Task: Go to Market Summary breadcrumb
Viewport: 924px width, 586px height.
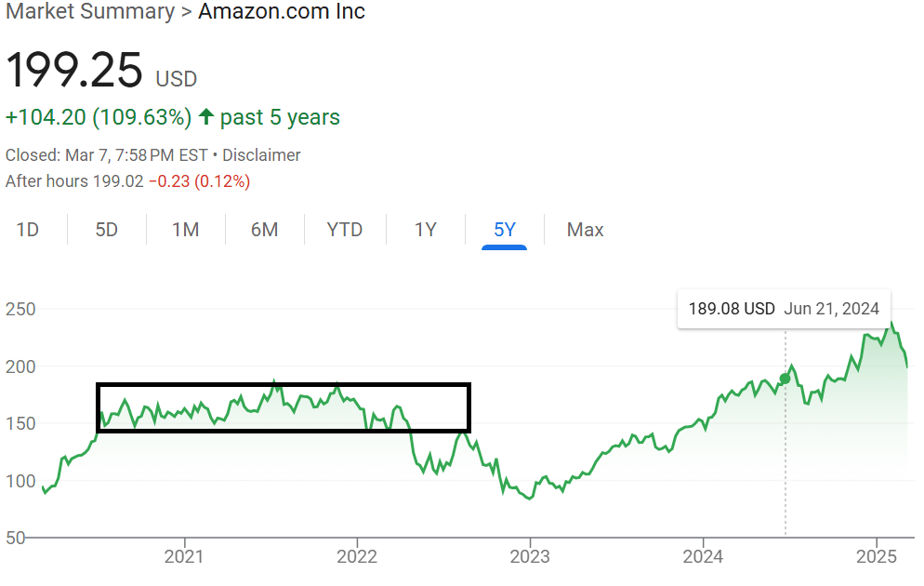Action: (89, 12)
